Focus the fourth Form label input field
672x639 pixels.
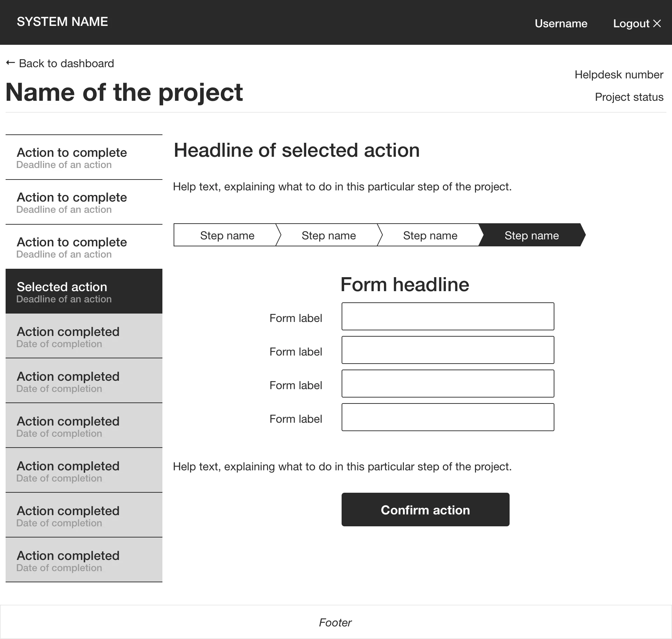click(448, 417)
